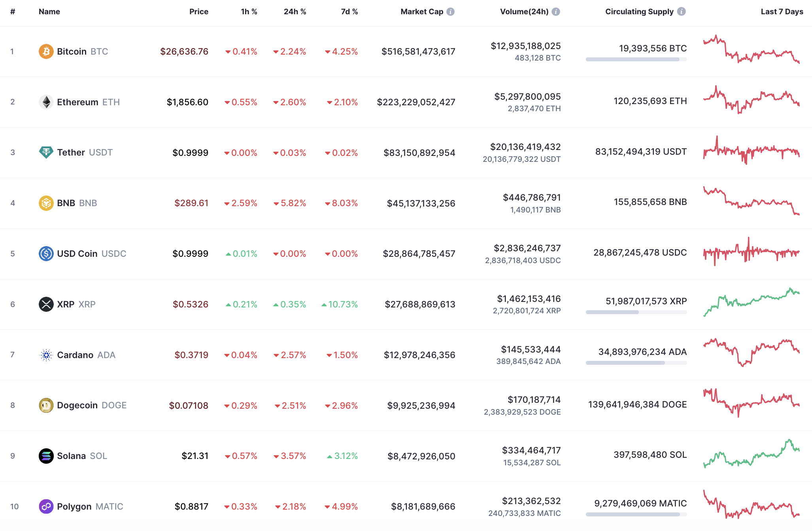Open the Volume(24h) info tooltip

point(557,11)
